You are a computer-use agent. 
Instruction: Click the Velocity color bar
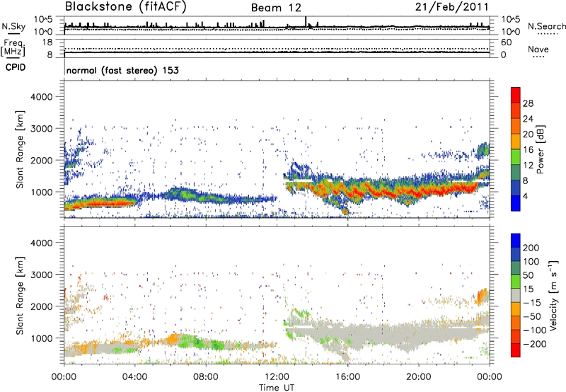pyautogui.click(x=516, y=295)
